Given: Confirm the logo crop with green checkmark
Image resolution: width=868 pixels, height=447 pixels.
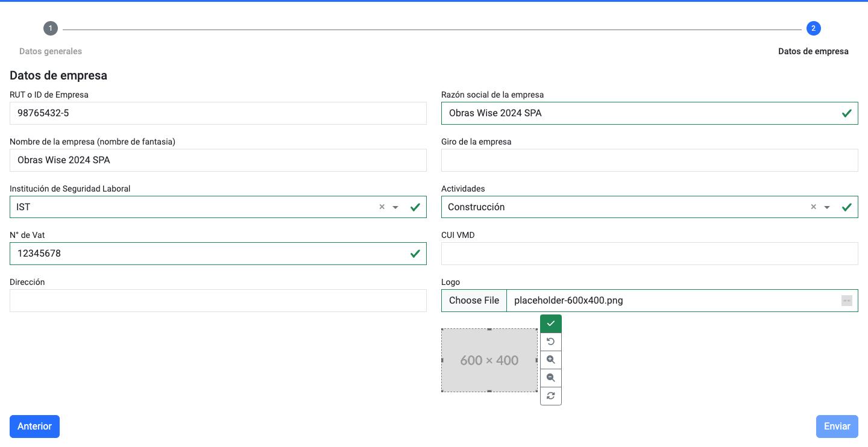Looking at the screenshot, I should (x=550, y=324).
